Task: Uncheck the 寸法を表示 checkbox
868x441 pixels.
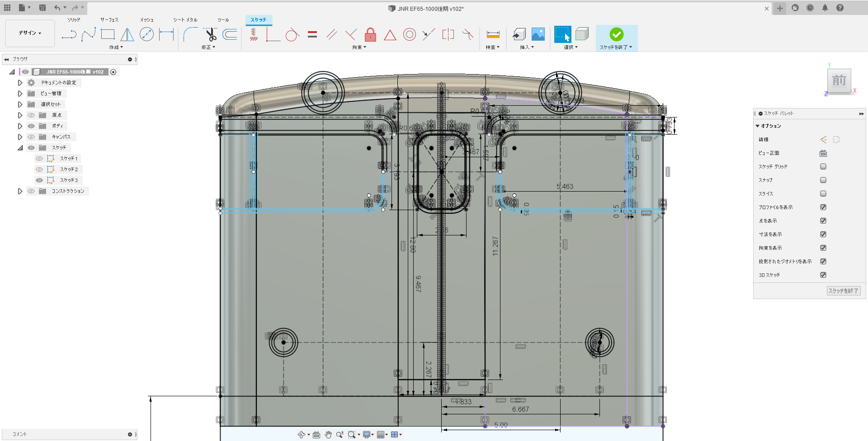Action: [x=823, y=235]
